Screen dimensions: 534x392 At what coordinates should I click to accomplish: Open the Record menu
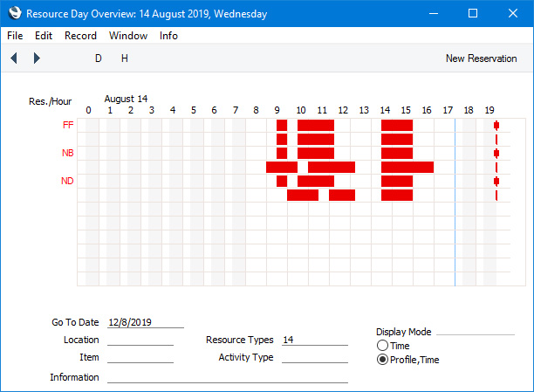click(81, 36)
